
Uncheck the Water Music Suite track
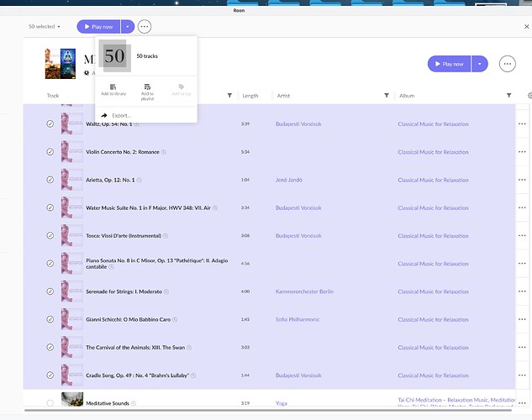(50, 207)
